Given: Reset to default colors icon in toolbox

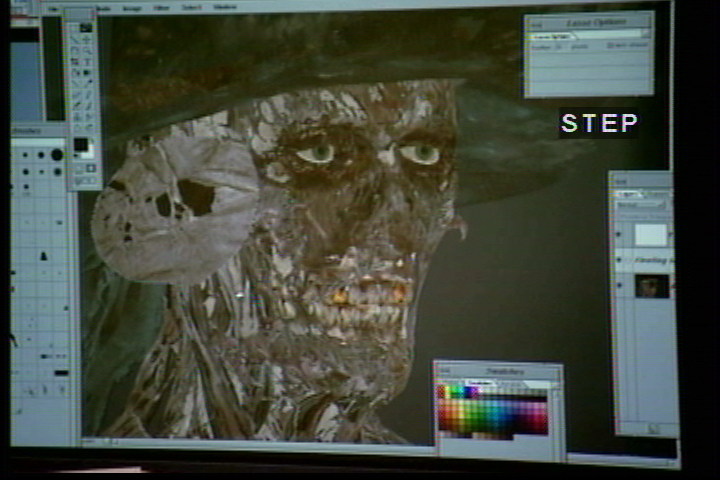Looking at the screenshot, I should 76,156.
